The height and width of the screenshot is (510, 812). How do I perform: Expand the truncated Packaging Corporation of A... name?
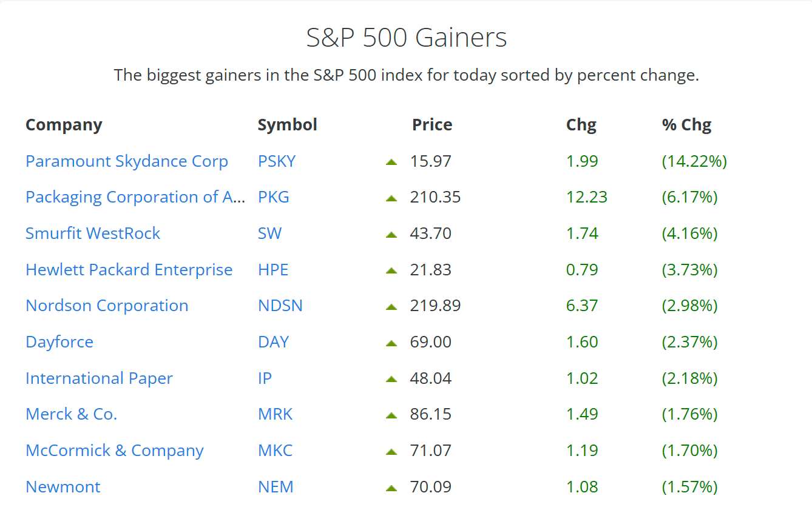[x=135, y=197]
